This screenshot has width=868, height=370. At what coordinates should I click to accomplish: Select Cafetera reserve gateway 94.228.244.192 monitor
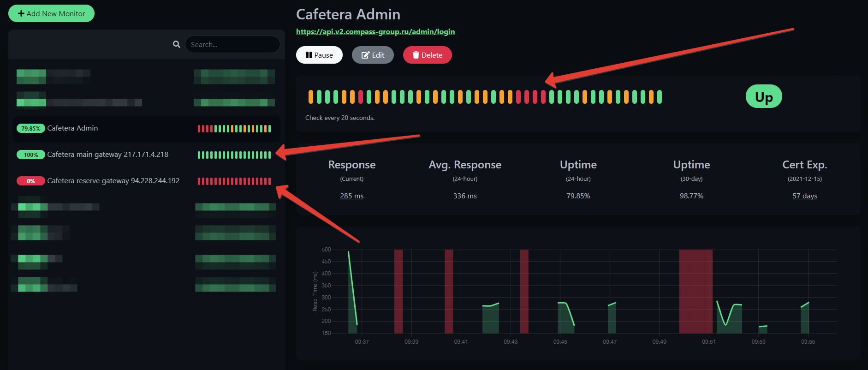(x=113, y=181)
